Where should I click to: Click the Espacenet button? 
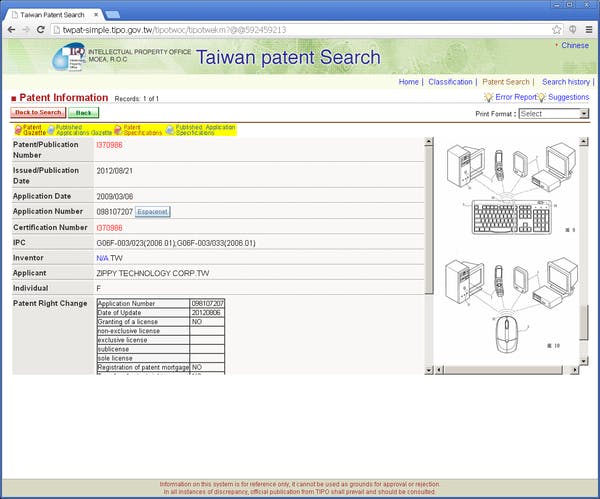[x=153, y=212]
